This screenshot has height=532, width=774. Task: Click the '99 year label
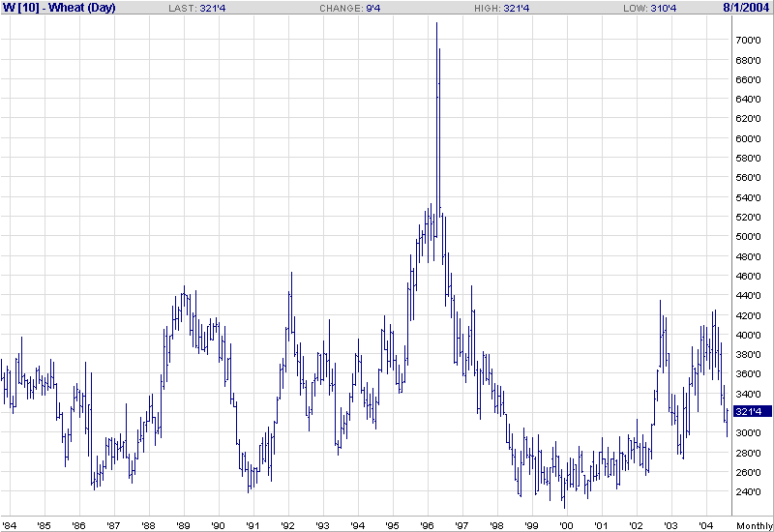point(531,525)
